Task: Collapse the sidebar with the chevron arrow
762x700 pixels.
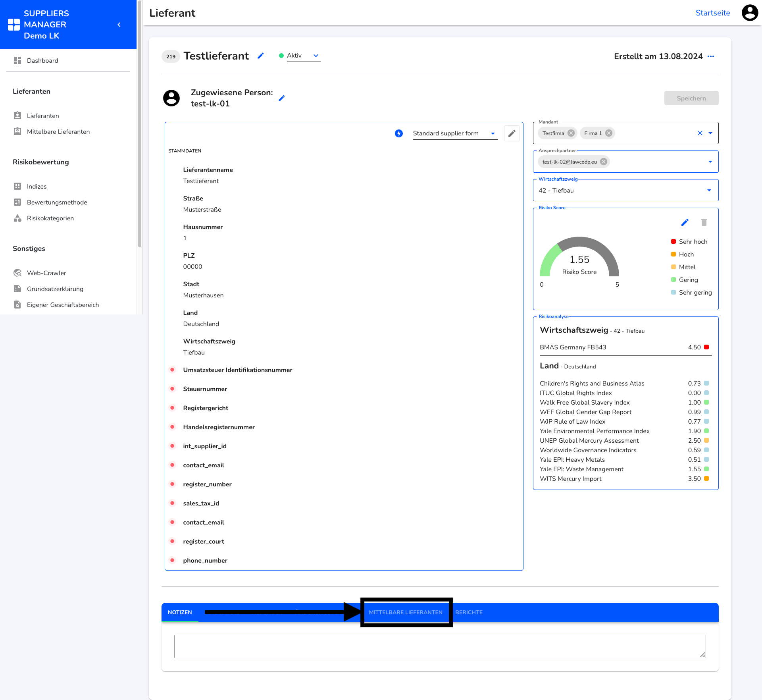Action: click(x=119, y=25)
